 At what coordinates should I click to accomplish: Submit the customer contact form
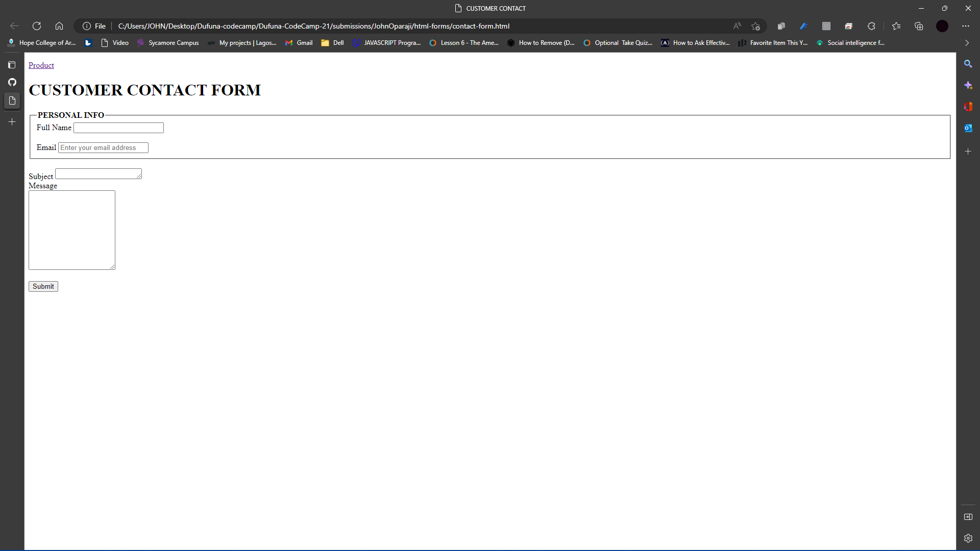pyautogui.click(x=43, y=286)
